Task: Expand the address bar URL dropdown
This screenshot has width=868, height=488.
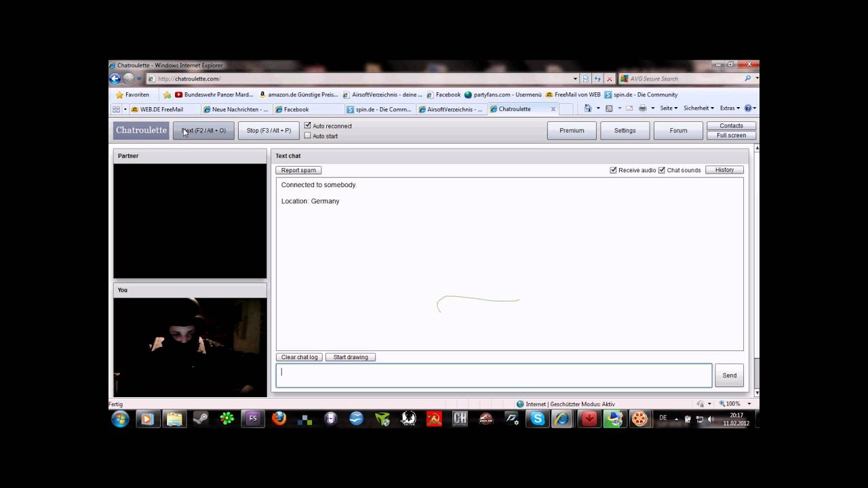Action: [575, 79]
